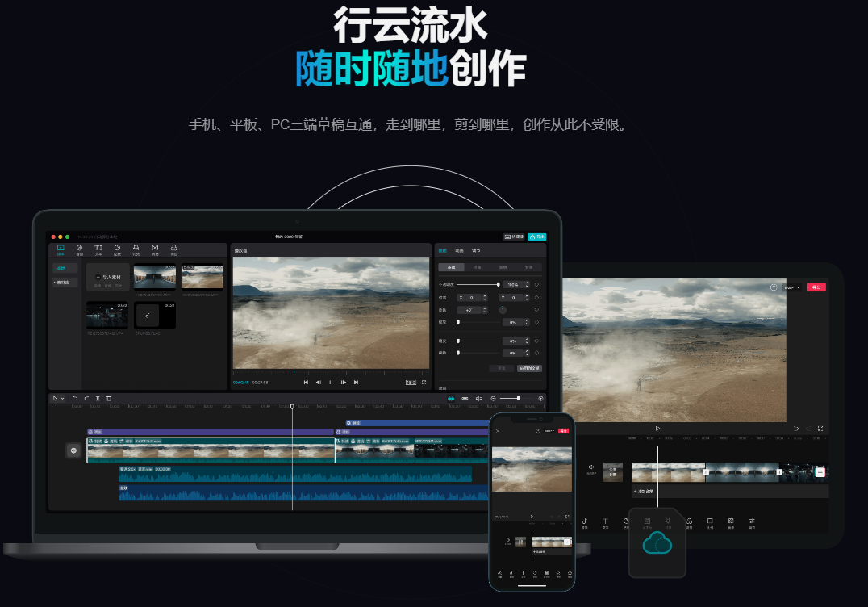Select the Text (TI) tool tab on laptop
This screenshot has width=868, height=607.
pyautogui.click(x=98, y=249)
